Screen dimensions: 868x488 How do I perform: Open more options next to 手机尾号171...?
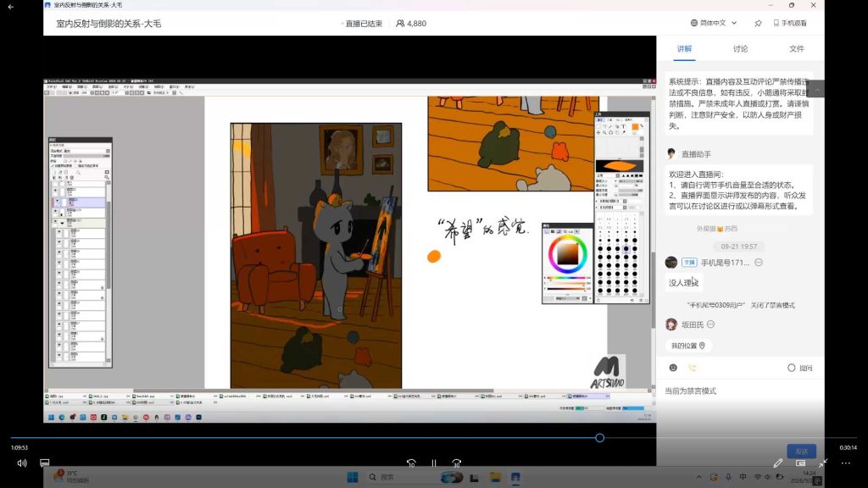[759, 263]
